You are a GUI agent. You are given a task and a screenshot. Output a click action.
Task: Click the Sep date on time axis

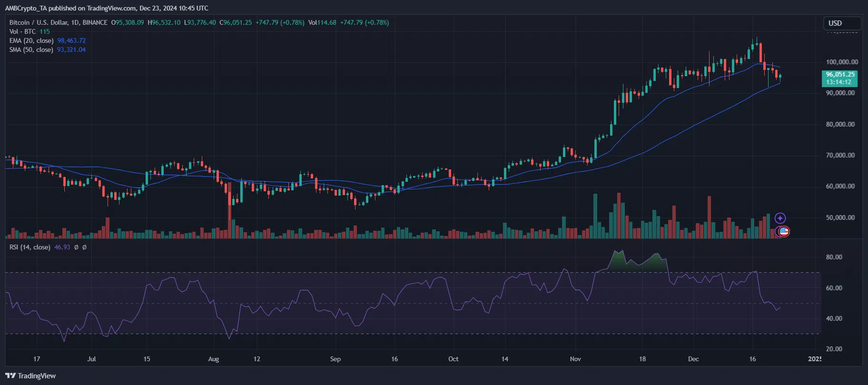tap(335, 359)
